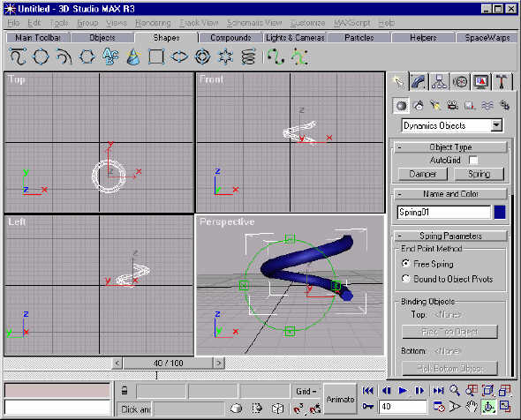
Task: Open the Display command panel
Action: point(481,82)
